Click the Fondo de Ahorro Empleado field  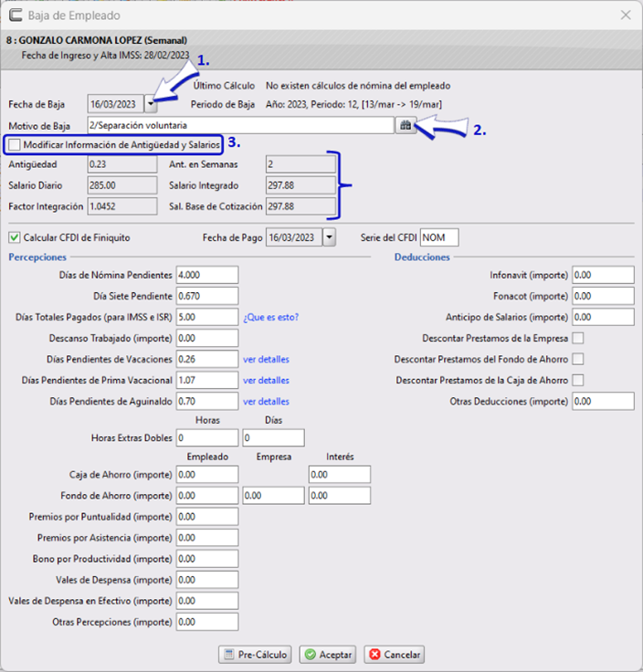207,496
